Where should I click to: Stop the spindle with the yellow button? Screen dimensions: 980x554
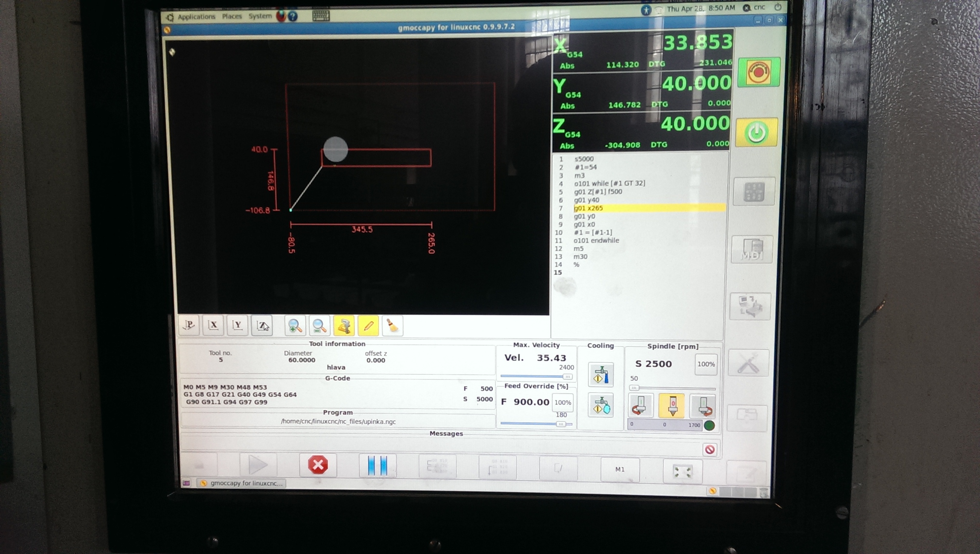pos(672,406)
